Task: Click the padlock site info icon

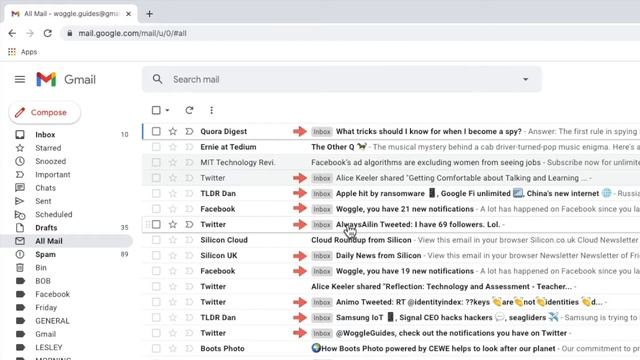Action: tap(70, 33)
